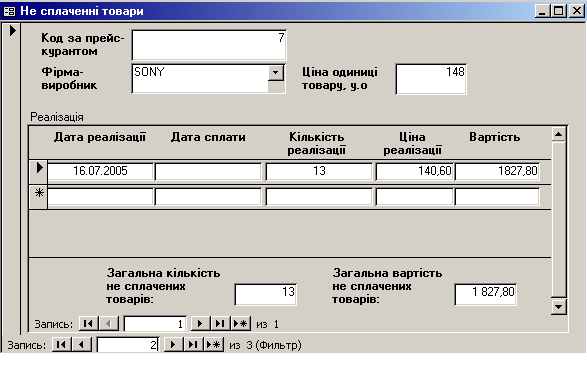Click the empty Дата сплати cell in first row

coord(208,171)
